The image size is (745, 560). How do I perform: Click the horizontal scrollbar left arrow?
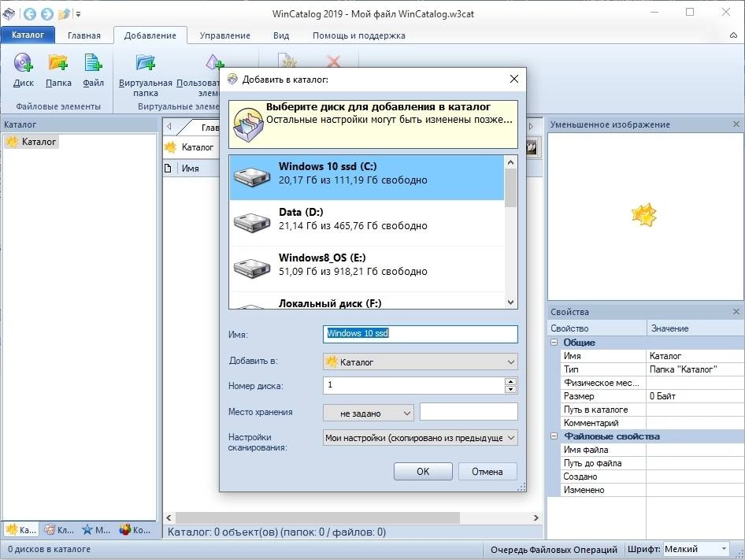169,517
